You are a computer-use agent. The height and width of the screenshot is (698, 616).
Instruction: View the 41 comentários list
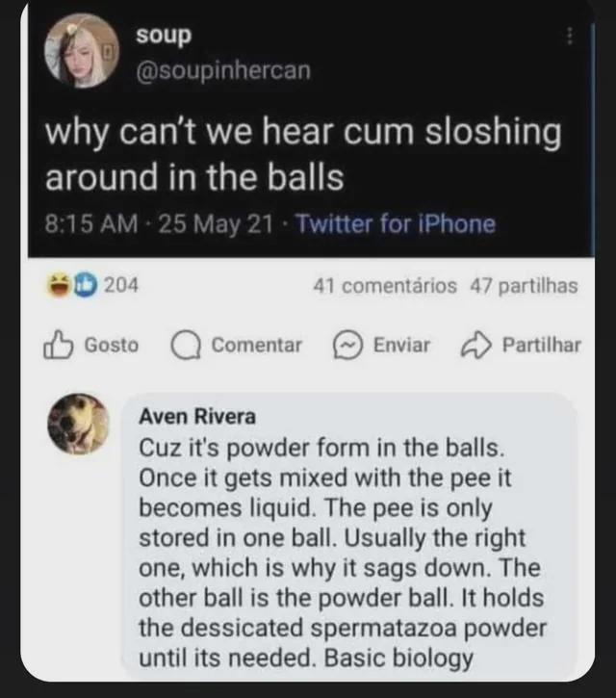click(x=385, y=286)
